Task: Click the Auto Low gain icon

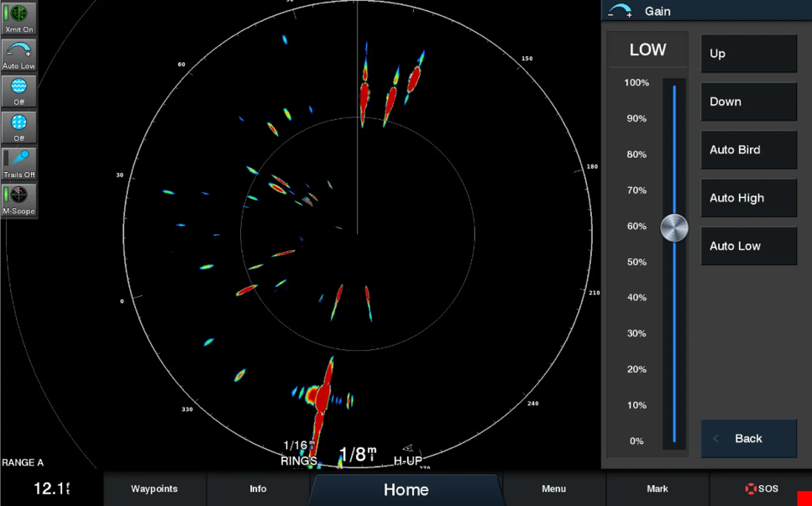Action: (x=18, y=55)
